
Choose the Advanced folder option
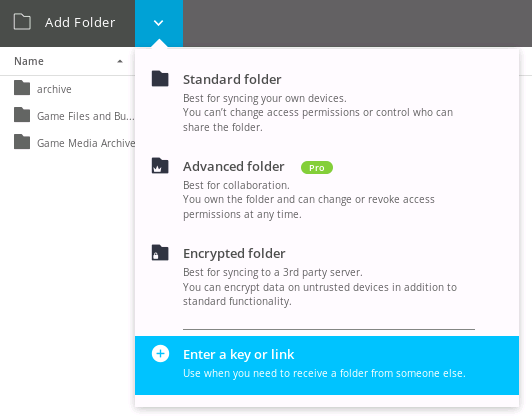click(x=327, y=190)
